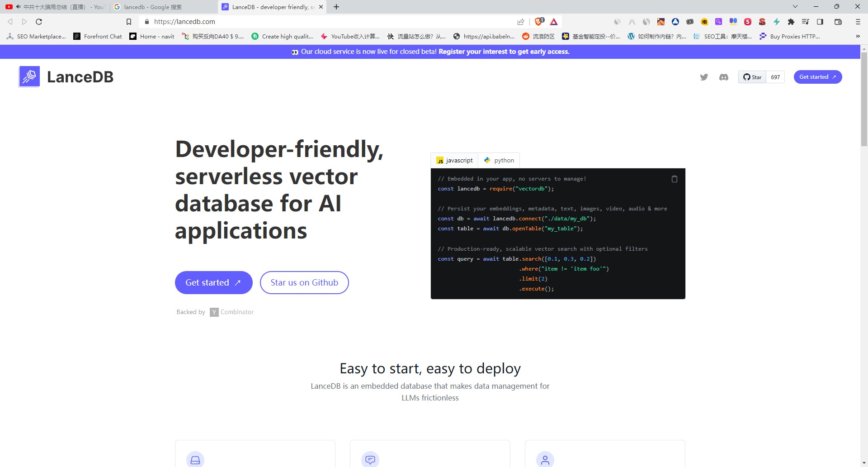Click the address bar with lancedb.com
Screen dimensions: 868x467
coord(330,22)
